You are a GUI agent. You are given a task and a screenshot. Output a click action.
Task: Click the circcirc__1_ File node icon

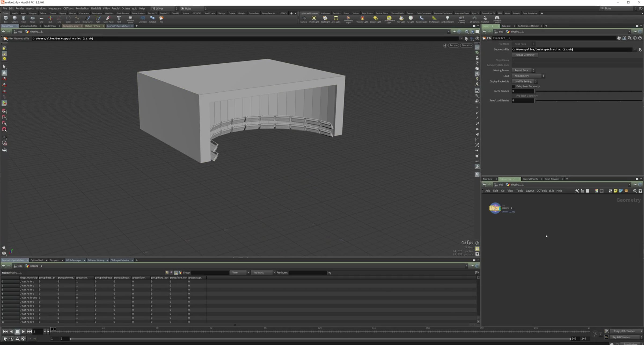tap(495, 208)
